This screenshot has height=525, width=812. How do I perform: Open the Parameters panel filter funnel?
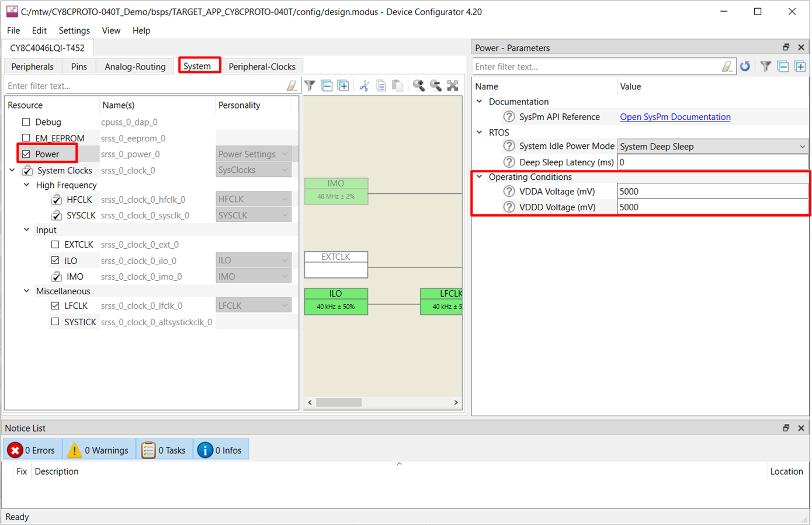766,67
